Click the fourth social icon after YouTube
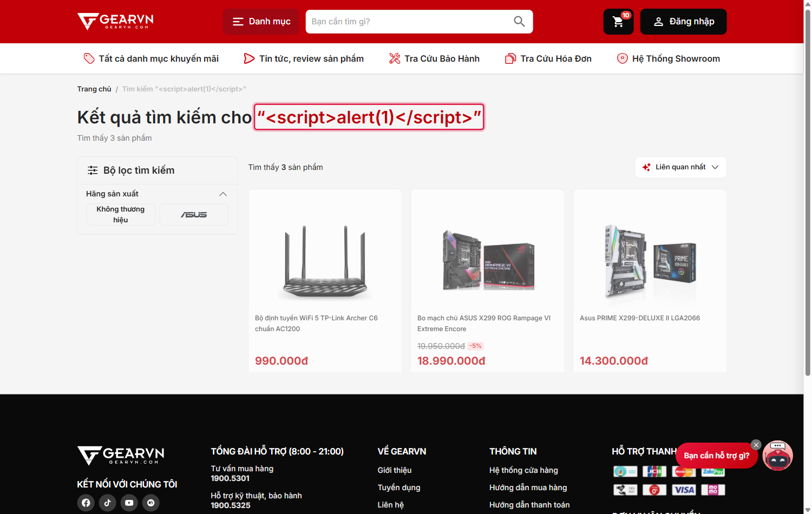812x514 pixels. coord(151,503)
